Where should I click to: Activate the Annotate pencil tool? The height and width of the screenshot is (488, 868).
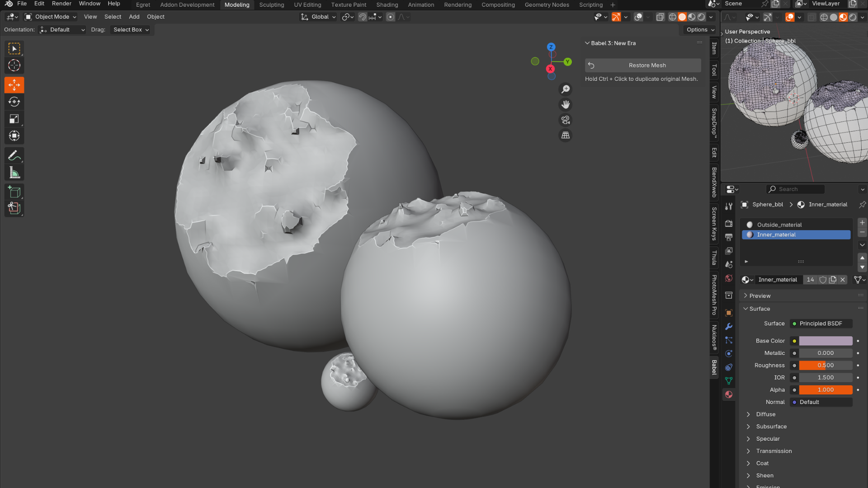coord(14,155)
